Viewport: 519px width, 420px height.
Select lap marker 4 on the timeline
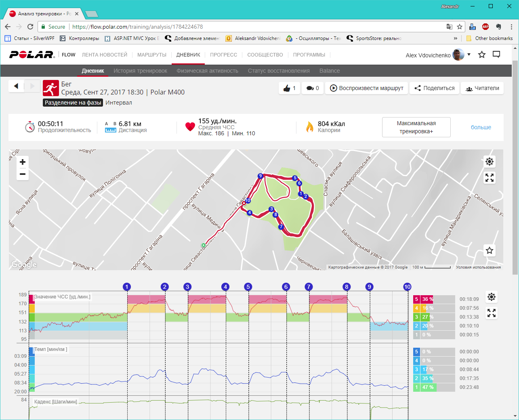point(225,287)
